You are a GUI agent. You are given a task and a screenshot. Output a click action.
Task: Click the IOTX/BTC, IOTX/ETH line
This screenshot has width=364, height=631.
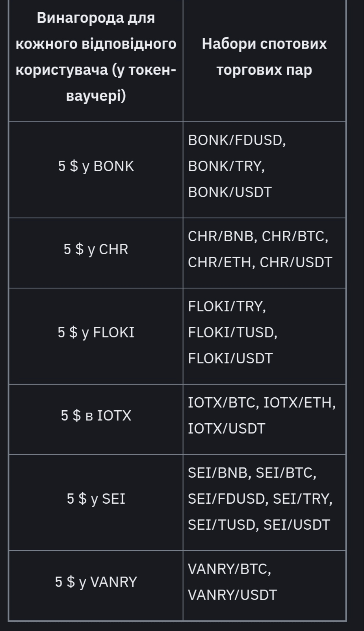(x=262, y=403)
